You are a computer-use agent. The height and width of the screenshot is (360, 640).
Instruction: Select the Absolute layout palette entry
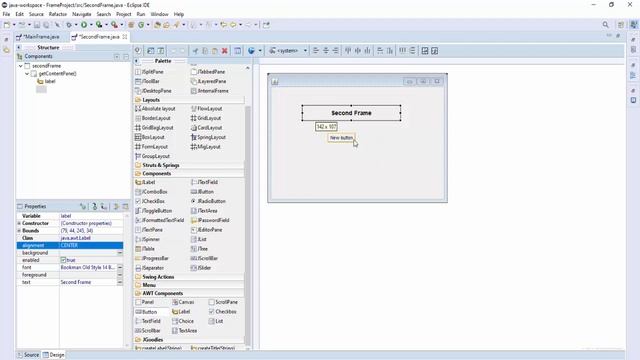[155, 109]
